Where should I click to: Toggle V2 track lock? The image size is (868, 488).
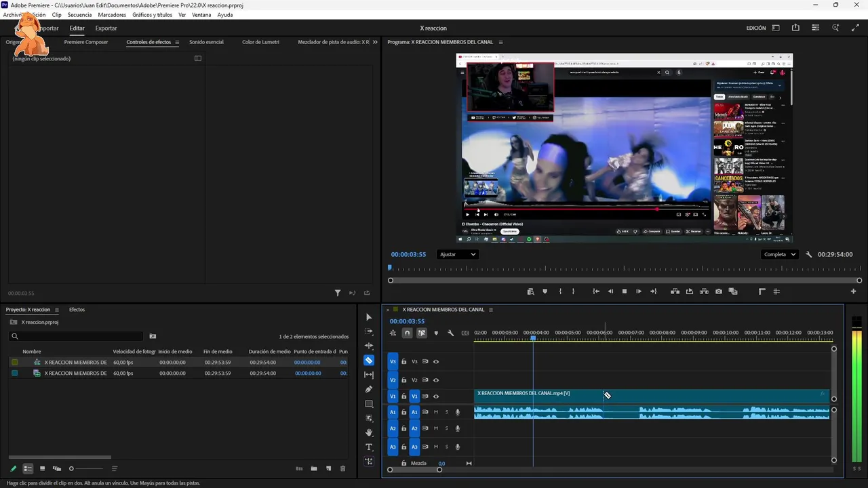[x=404, y=380]
